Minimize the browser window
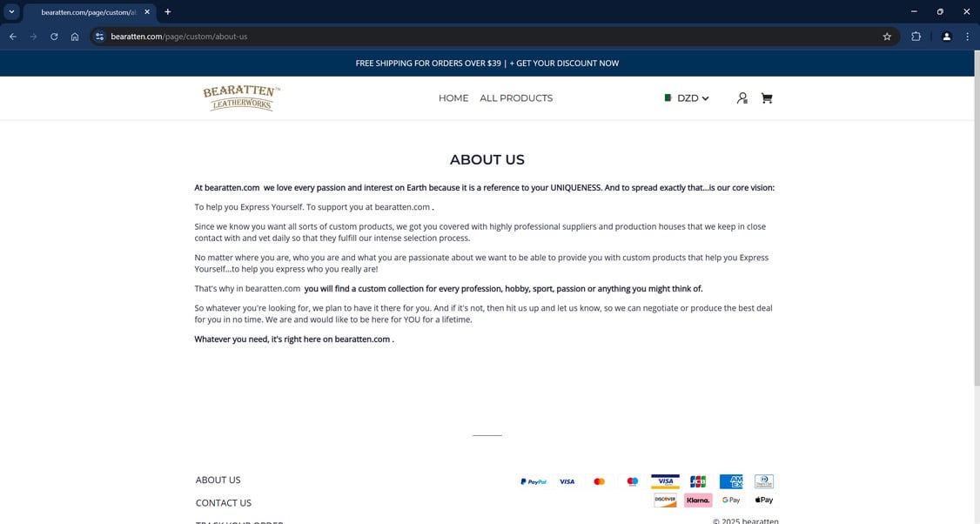 (914, 12)
